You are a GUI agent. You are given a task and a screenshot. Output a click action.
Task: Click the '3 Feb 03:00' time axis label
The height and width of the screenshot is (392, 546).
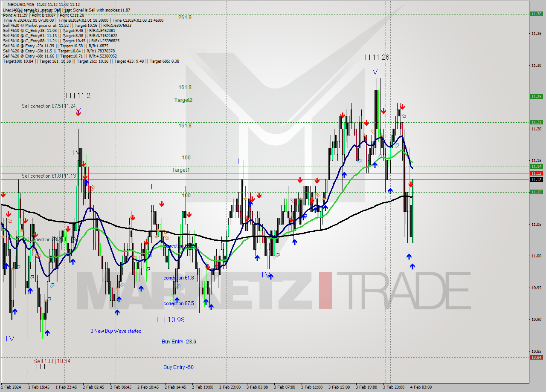pyautogui.click(x=257, y=387)
